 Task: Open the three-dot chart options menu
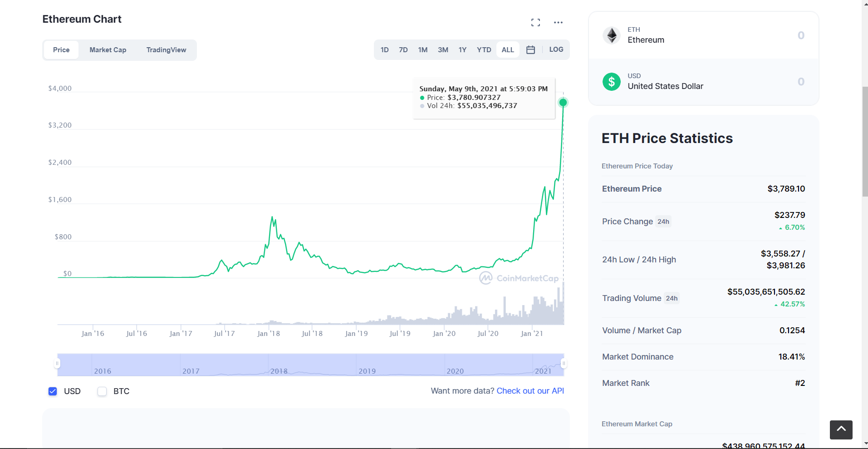[x=558, y=22]
